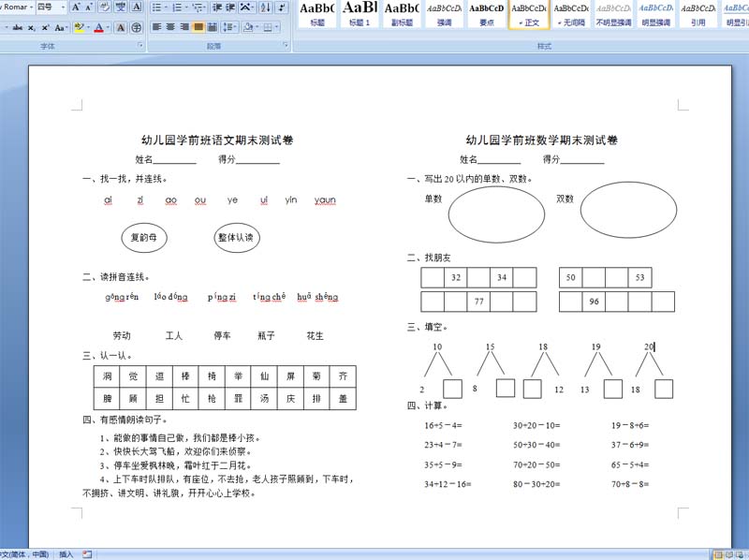Toggle character shading (gray A)
Viewport: 749px width, 560px height.
tap(121, 28)
